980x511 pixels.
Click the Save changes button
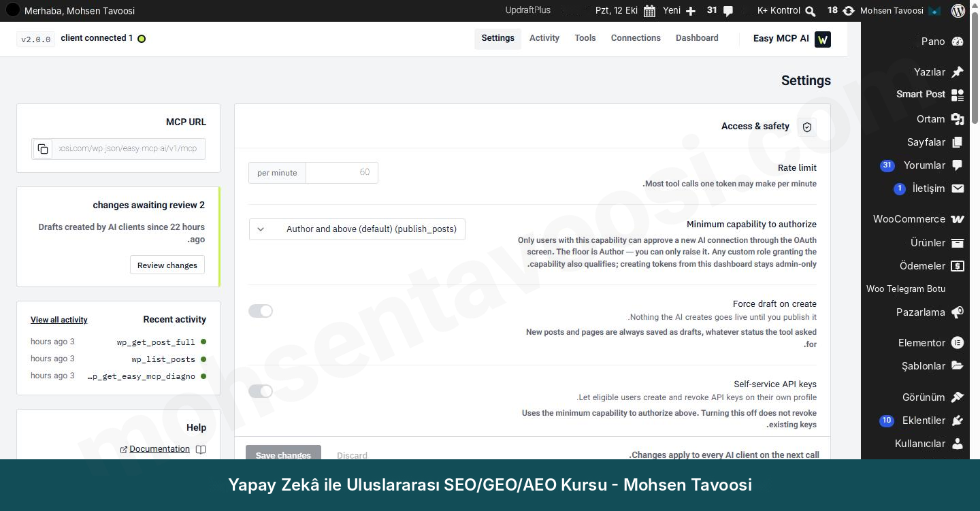(283, 455)
